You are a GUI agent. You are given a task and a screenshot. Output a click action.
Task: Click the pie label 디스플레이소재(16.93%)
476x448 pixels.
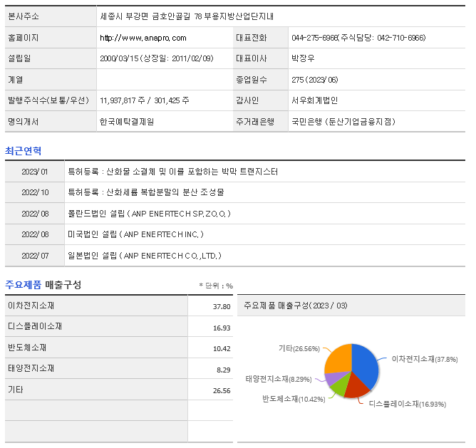click(x=408, y=404)
